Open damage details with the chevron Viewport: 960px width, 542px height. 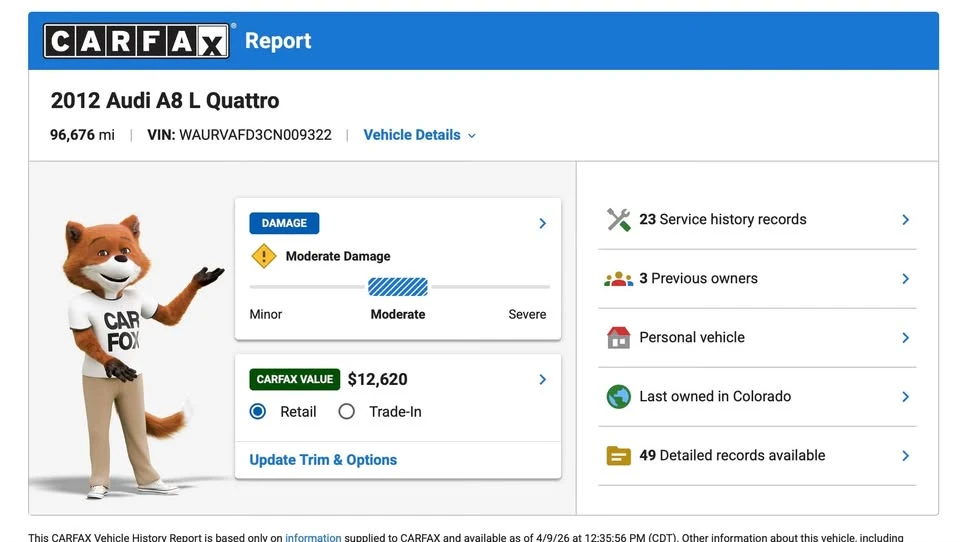[x=542, y=223]
